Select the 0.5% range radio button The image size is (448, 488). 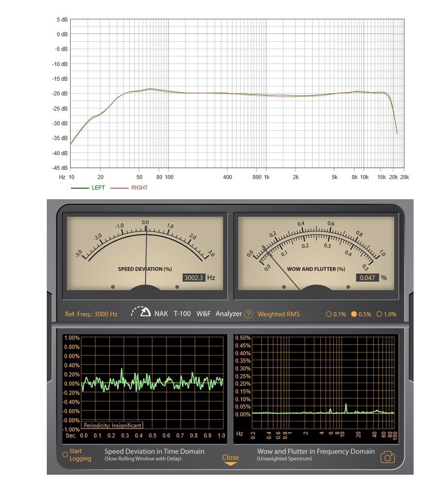[x=355, y=314]
